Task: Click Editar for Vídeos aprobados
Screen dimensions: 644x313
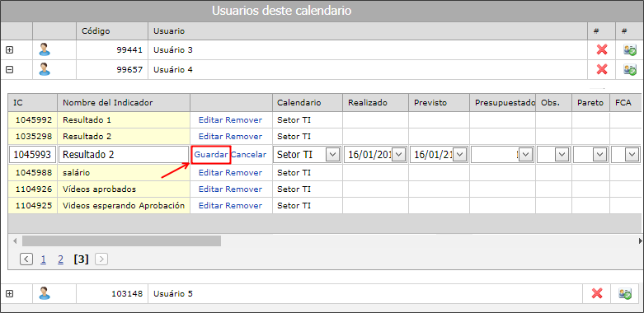Action: pos(211,189)
